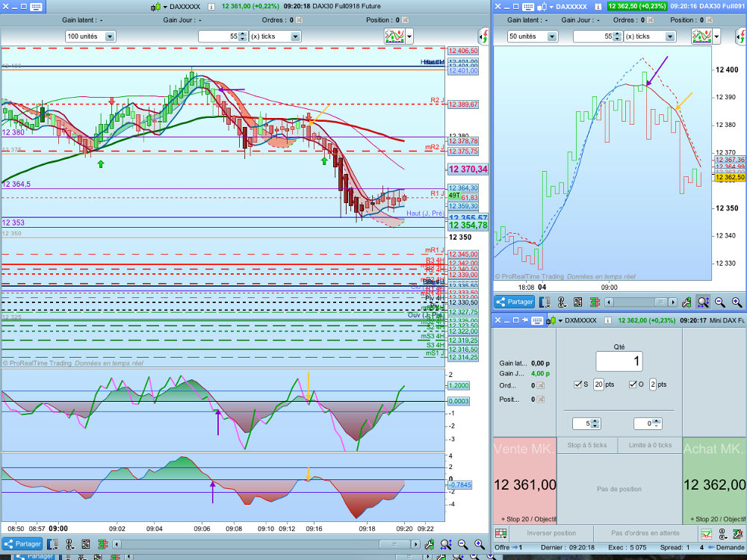Zoom out on the main DAX chart
The height and width of the screenshot is (560, 747).
click(462, 544)
